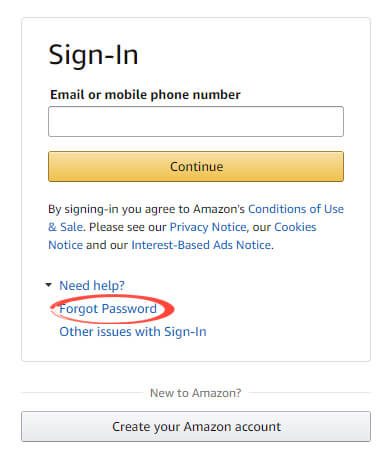Select the Forgot Password link
Viewport: 388px width, 462px height.
108,309
